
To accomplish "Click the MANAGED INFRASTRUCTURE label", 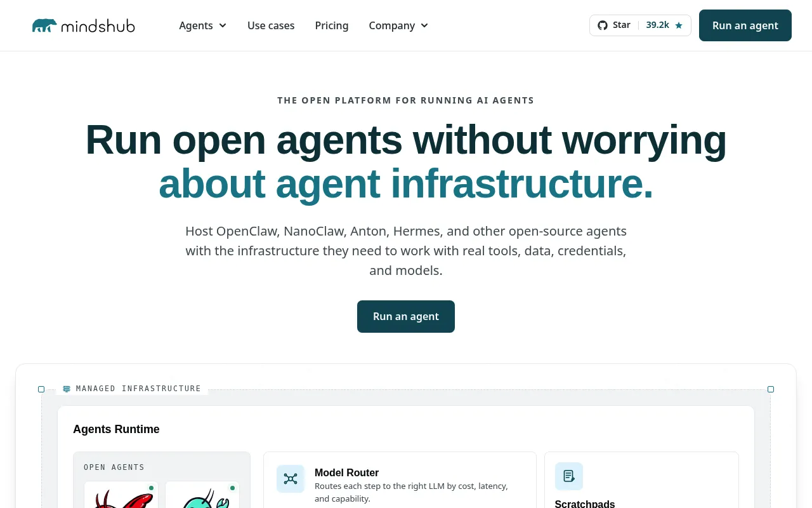I will [x=138, y=389].
